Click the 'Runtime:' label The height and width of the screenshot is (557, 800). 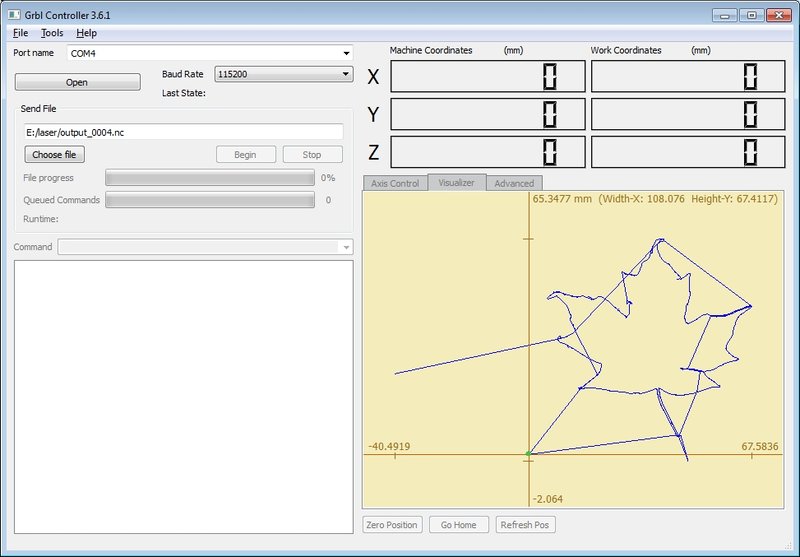pyautogui.click(x=41, y=219)
